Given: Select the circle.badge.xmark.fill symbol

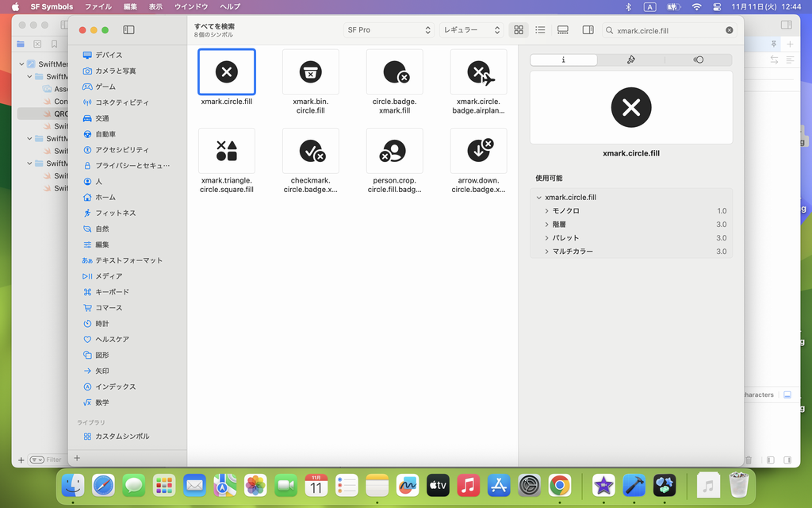Looking at the screenshot, I should pyautogui.click(x=394, y=72).
